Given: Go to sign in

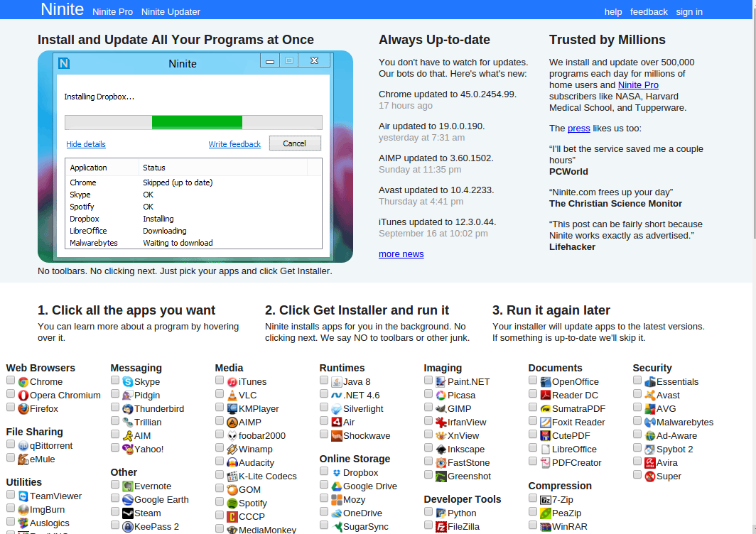Looking at the screenshot, I should 689,12.
